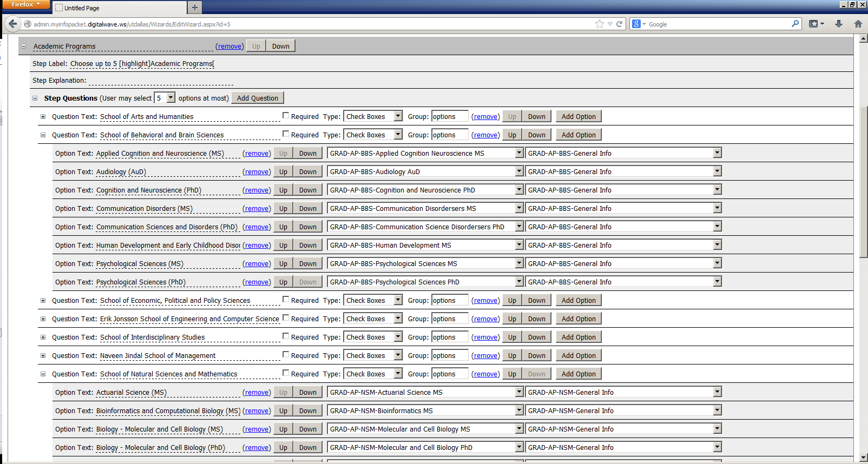Bookmark this page with the star icon
This screenshot has width=868, height=464.
tap(599, 24)
